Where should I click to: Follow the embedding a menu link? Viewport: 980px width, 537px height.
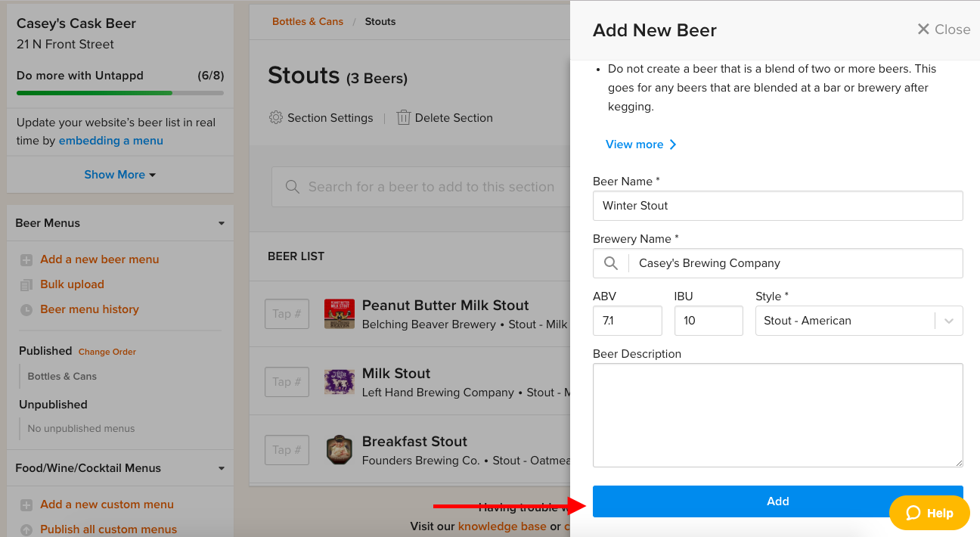[111, 141]
